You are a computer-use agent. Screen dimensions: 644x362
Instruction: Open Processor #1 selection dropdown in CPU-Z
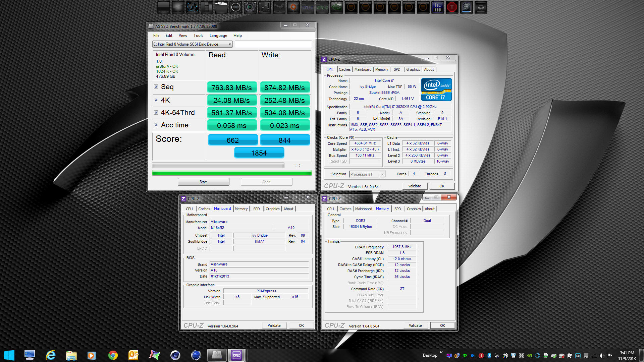coord(367,174)
